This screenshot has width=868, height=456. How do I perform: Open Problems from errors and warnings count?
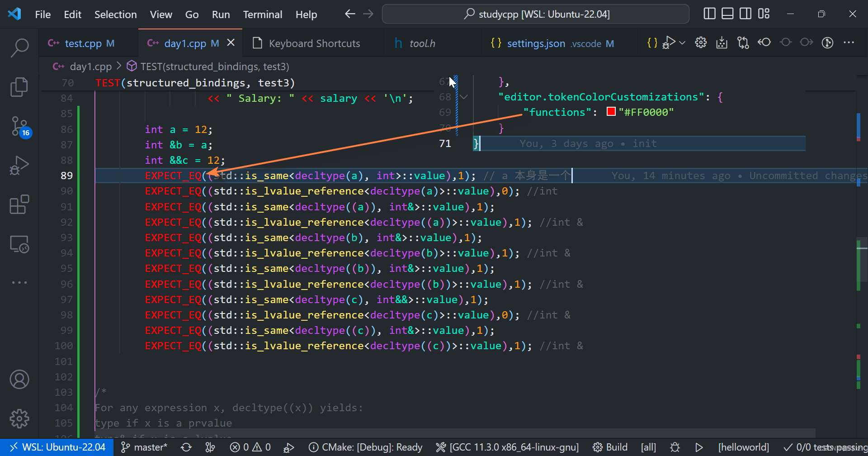pos(250,447)
